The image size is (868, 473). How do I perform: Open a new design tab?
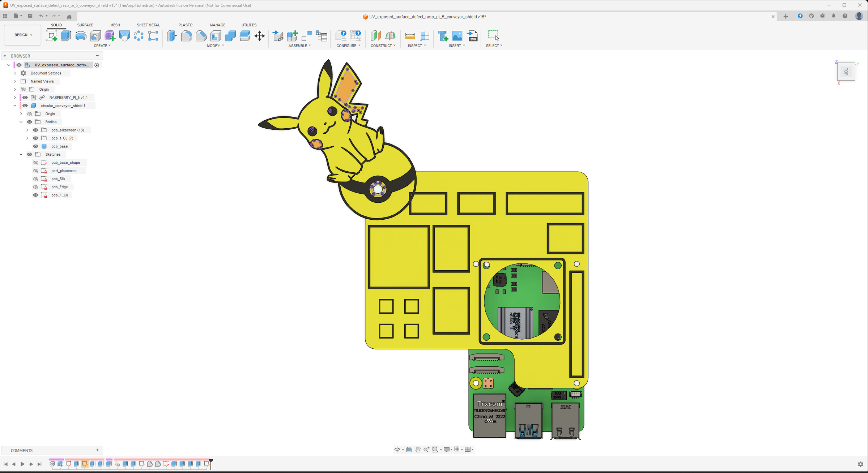786,16
